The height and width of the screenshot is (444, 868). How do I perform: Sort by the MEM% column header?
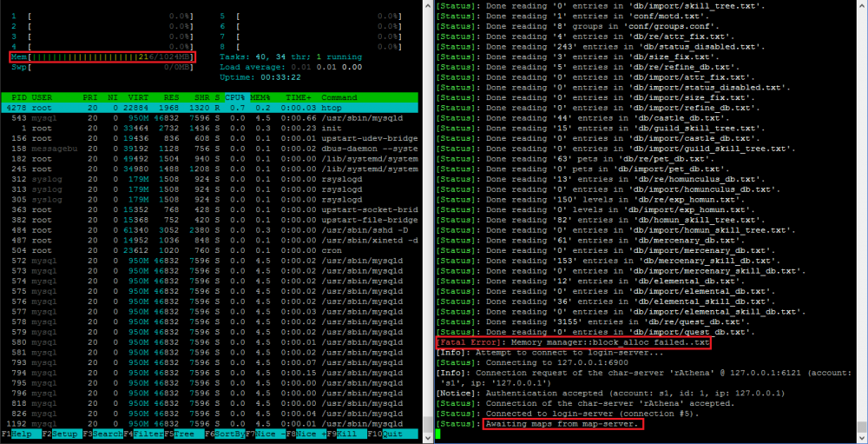click(260, 97)
